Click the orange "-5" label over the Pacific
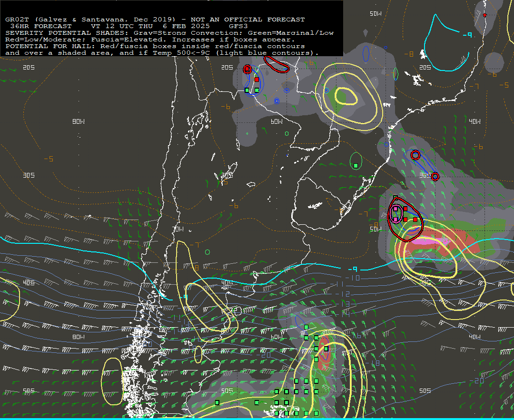Screen dimensions: 514x420 (49, 159)
